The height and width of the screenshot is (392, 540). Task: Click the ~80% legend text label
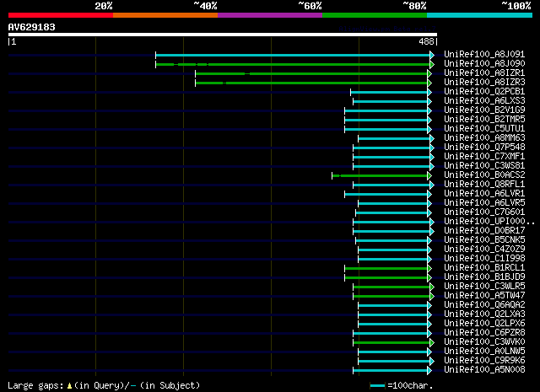414,6
